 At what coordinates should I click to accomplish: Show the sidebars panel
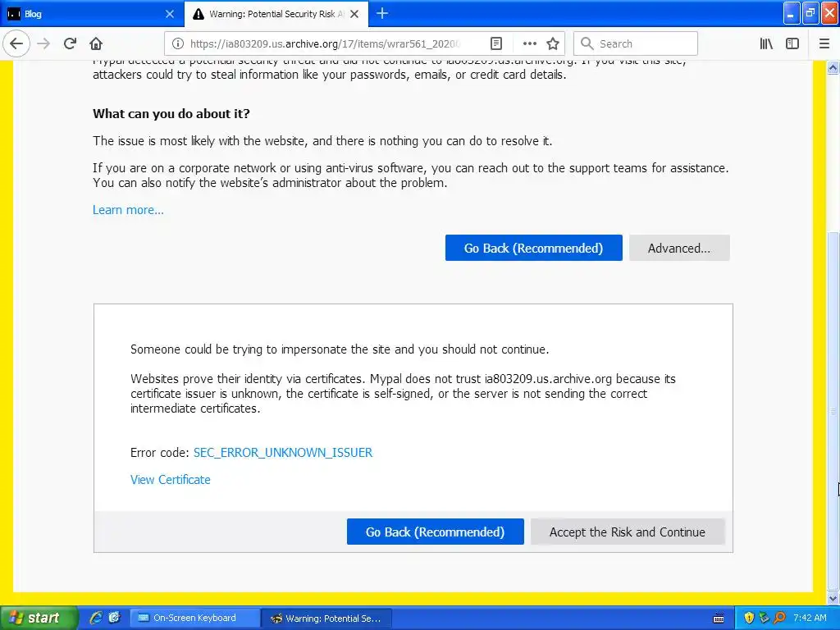point(792,43)
